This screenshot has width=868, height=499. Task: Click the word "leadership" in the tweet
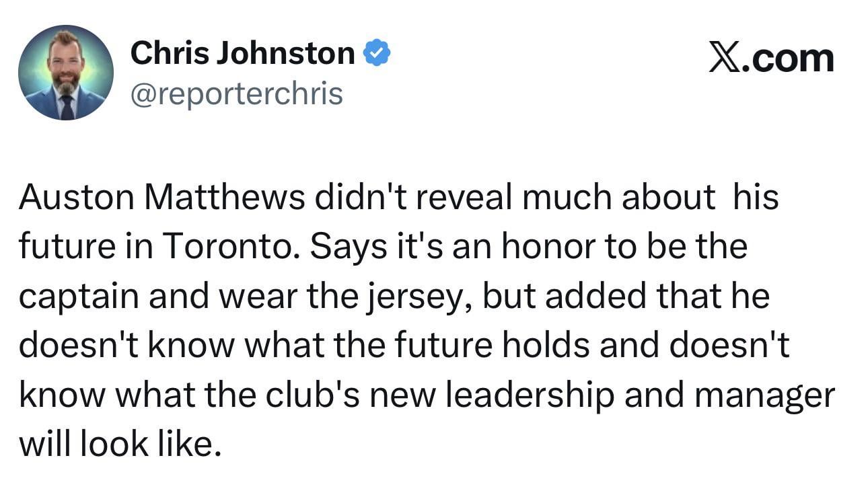(531, 395)
